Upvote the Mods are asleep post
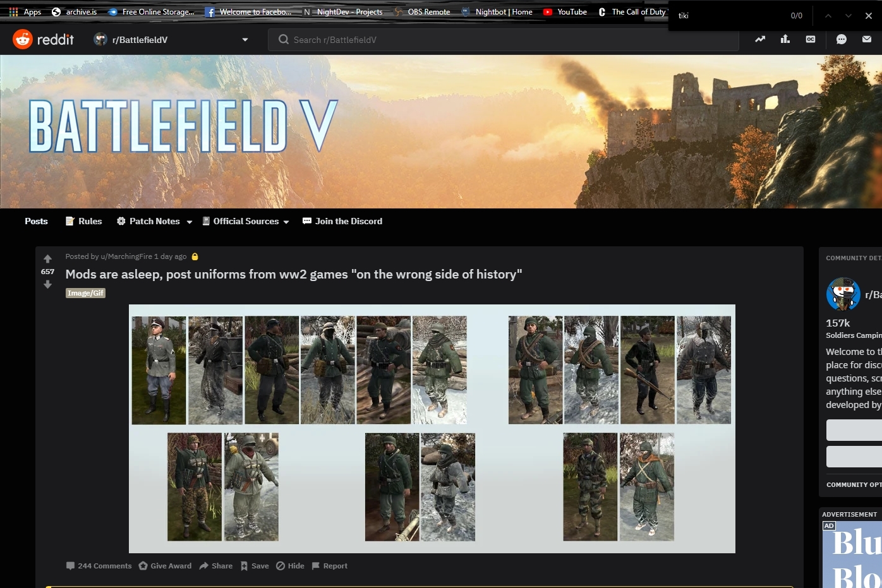Image resolution: width=882 pixels, height=588 pixels. [x=47, y=259]
